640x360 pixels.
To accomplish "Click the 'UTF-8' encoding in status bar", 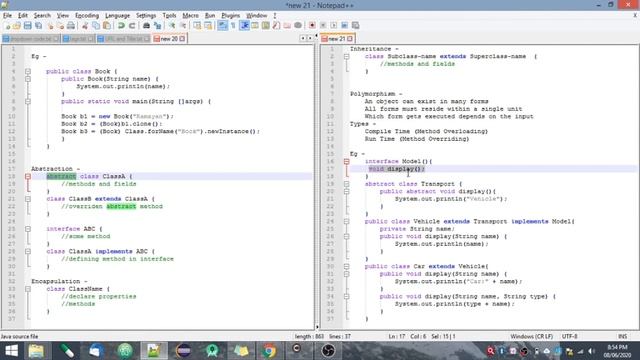I will [x=569, y=336].
